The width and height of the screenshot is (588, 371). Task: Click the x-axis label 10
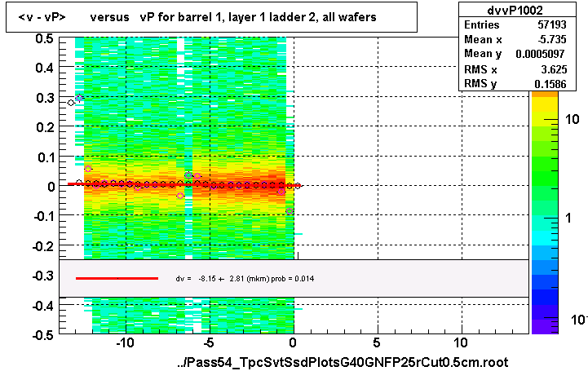pos(461,343)
